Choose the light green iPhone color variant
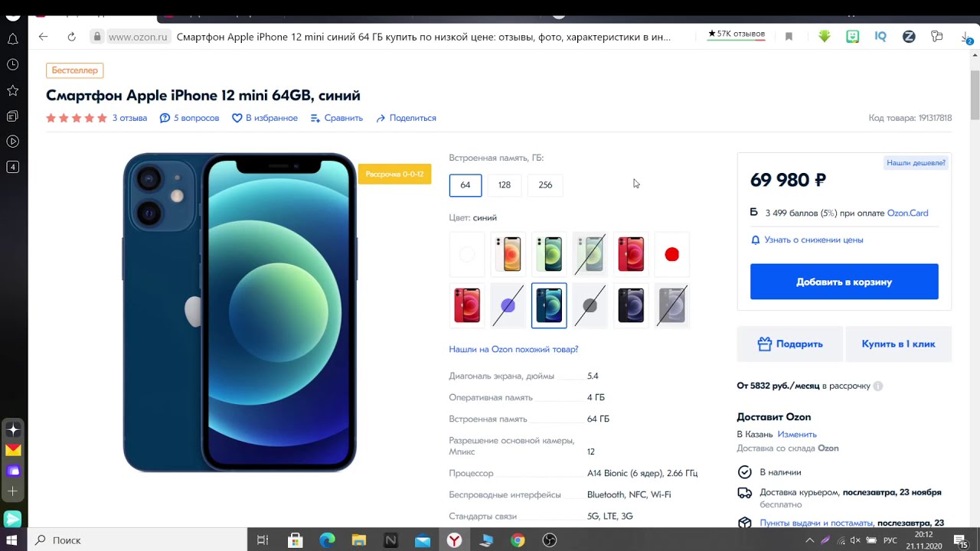This screenshot has height=551, width=980. coord(549,254)
